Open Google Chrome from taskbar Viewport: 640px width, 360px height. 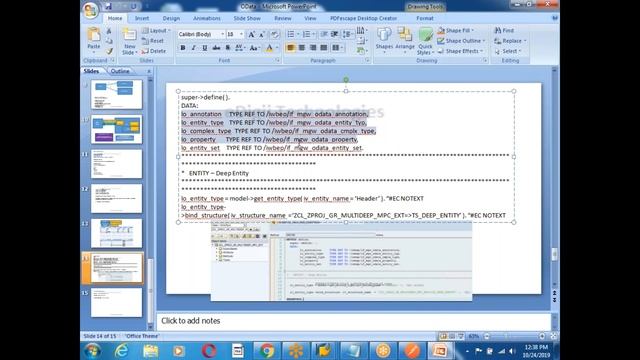pyautogui.click(x=267, y=351)
